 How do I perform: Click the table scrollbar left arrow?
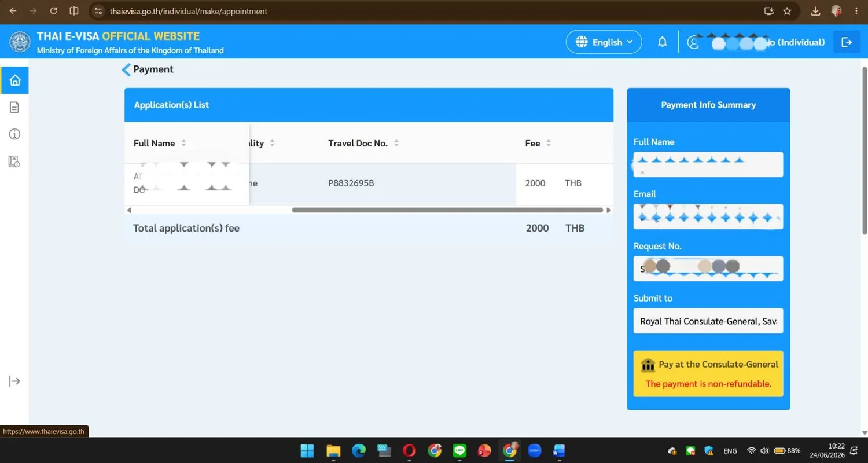coord(129,210)
